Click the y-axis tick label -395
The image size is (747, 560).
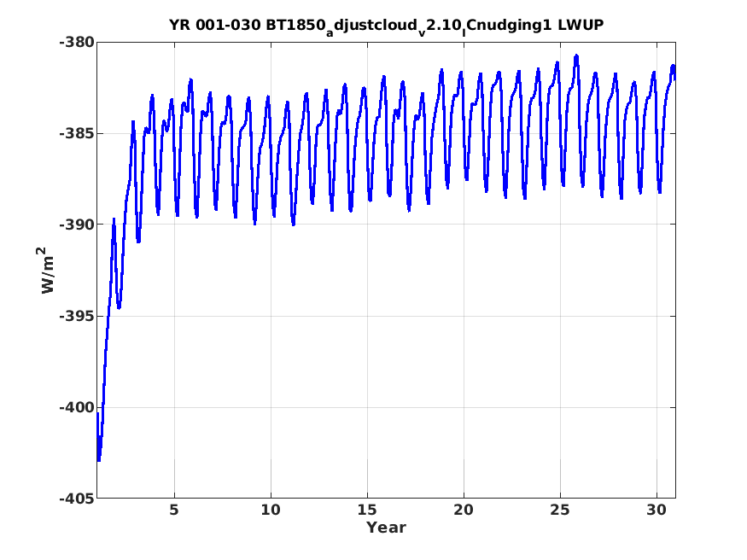click(x=76, y=316)
